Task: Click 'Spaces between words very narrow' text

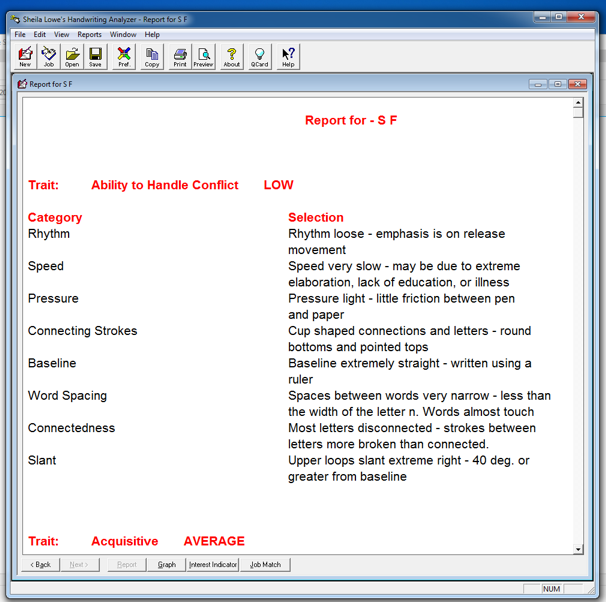Action: (388, 396)
